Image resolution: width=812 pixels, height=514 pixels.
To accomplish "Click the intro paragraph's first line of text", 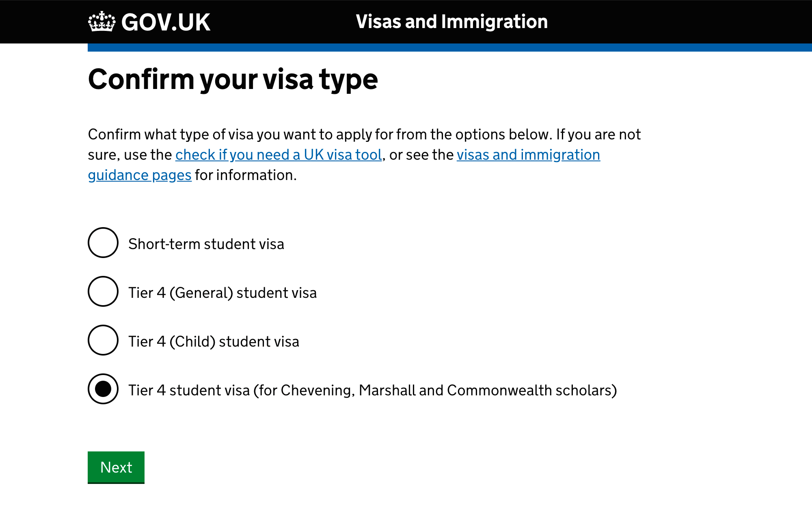I will click(364, 134).
